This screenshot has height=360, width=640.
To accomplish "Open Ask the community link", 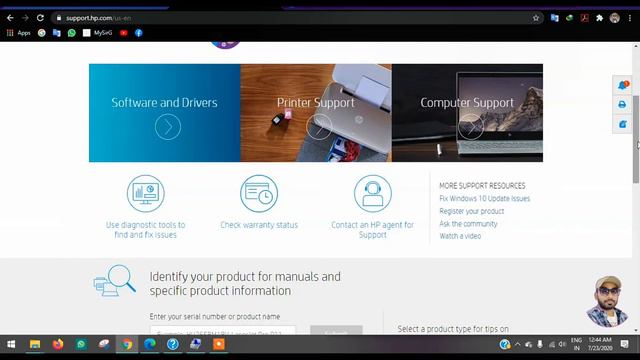I will click(x=468, y=224).
